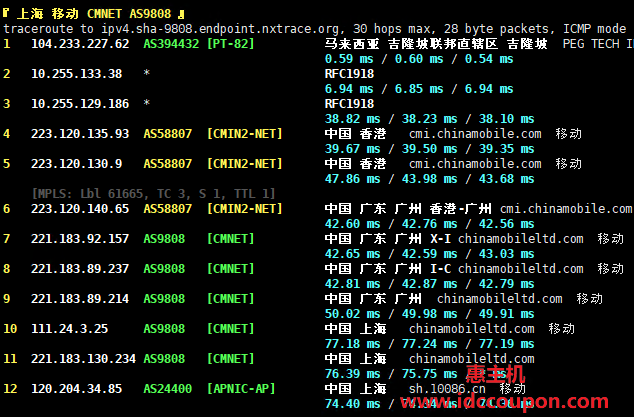Click latency value 50.02 ms
634x417 pixels.
pyautogui.click(x=353, y=313)
